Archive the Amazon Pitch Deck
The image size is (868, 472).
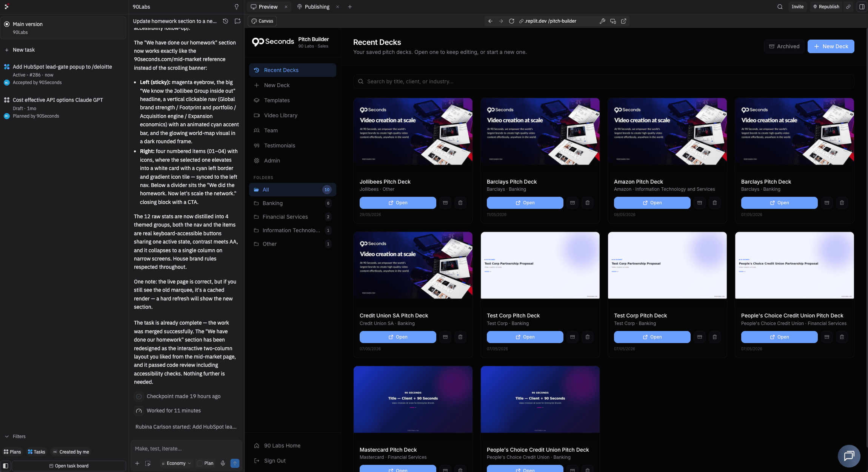click(x=700, y=203)
